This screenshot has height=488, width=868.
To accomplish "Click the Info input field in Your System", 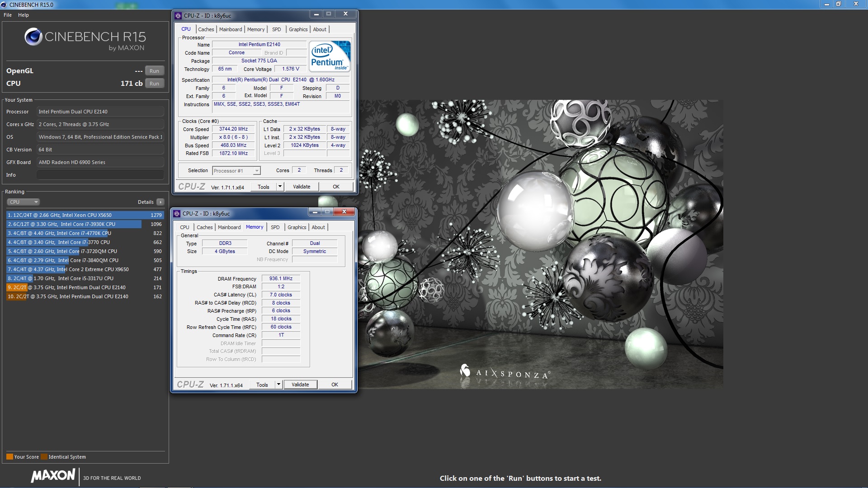I will pos(100,175).
